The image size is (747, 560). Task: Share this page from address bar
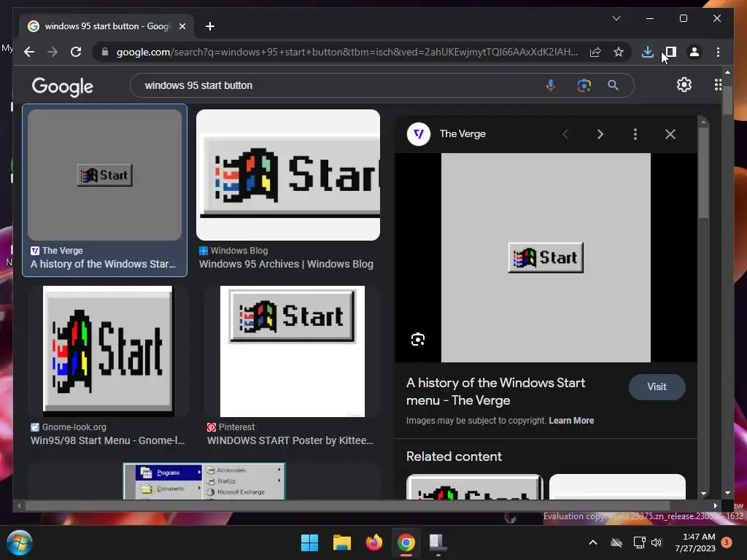pos(595,52)
